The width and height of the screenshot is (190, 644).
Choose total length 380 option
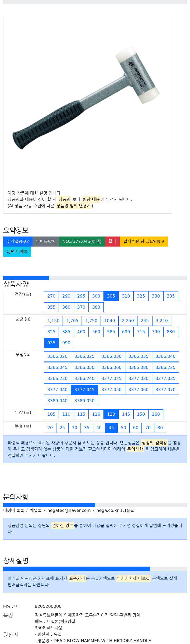click(x=96, y=307)
